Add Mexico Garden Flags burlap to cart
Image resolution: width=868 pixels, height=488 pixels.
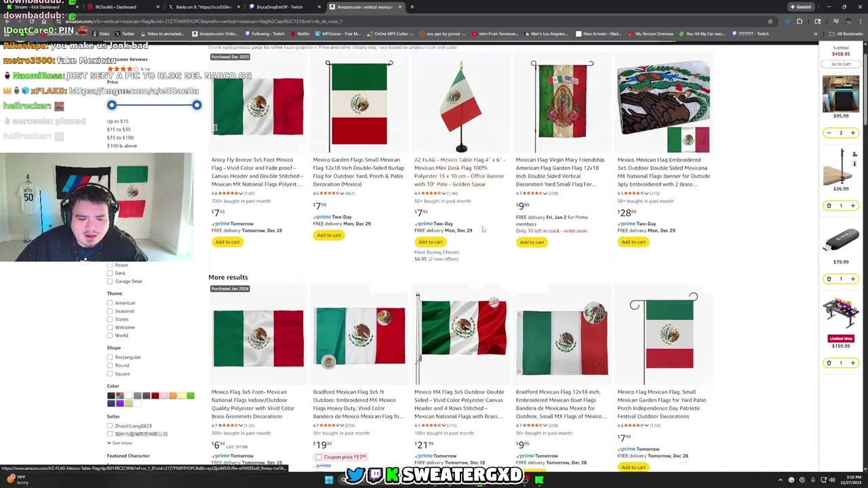click(329, 235)
